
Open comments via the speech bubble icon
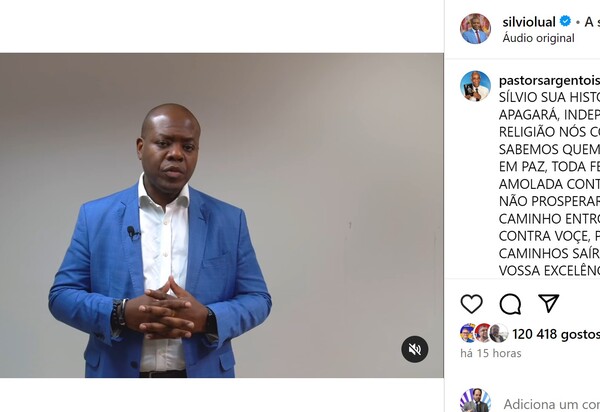pos(510,304)
